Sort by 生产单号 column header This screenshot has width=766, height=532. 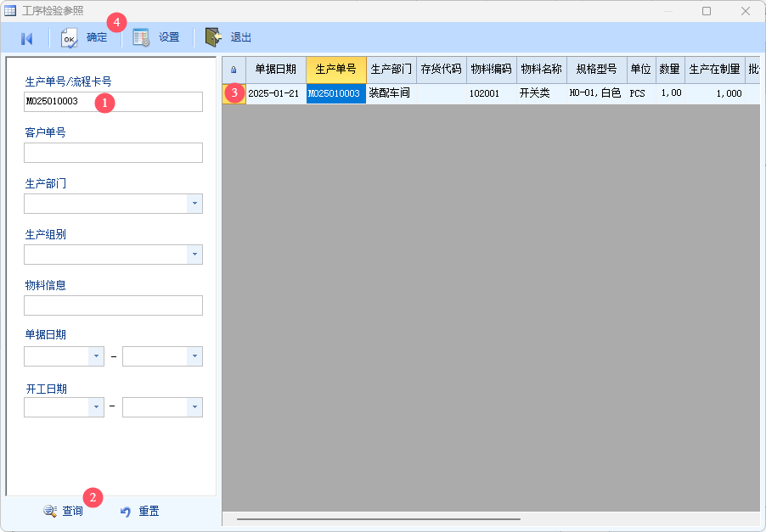335,70
